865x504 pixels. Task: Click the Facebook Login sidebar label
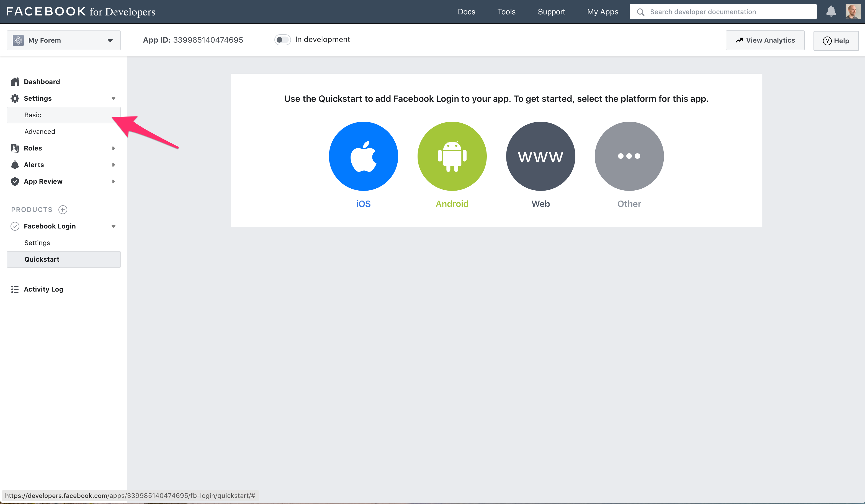coord(50,226)
